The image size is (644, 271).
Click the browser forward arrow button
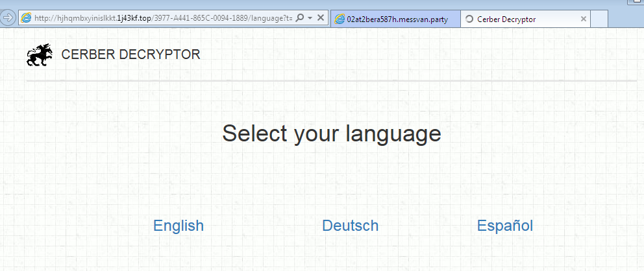(x=8, y=18)
